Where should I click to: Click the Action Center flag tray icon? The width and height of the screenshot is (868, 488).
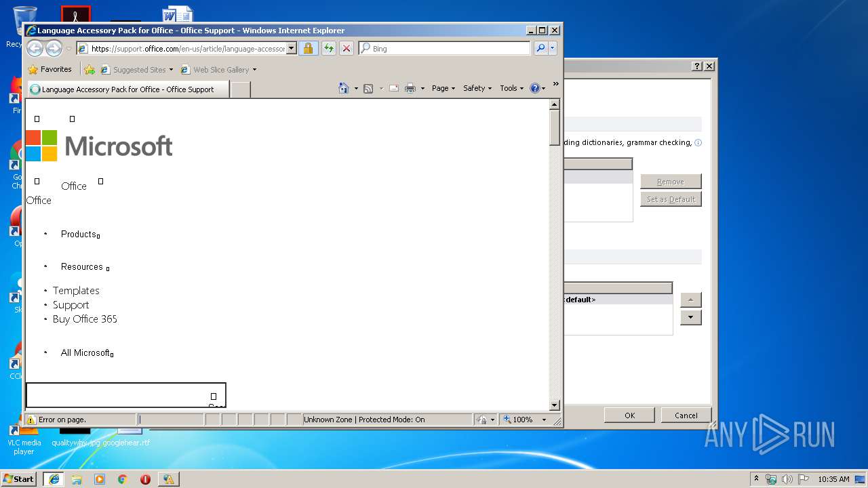point(803,479)
